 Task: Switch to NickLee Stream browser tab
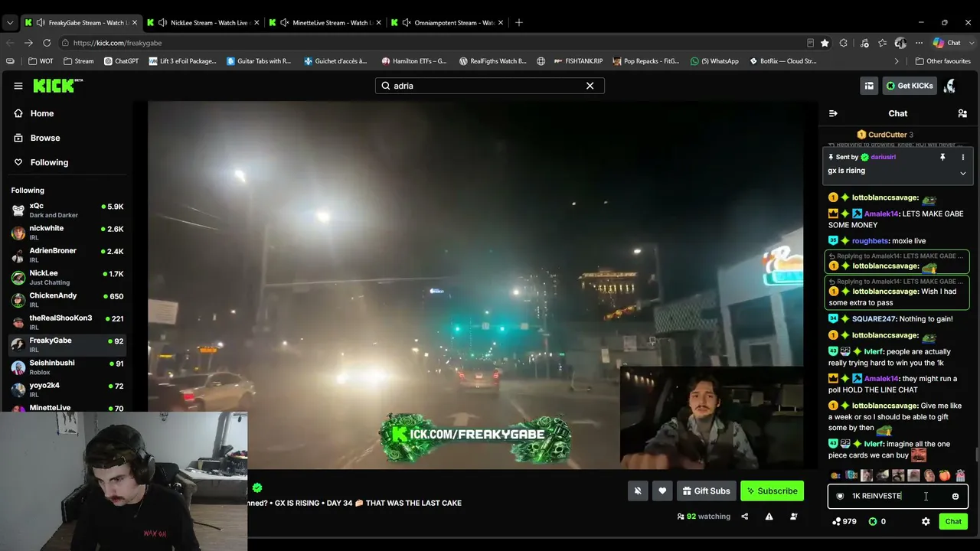203,22
